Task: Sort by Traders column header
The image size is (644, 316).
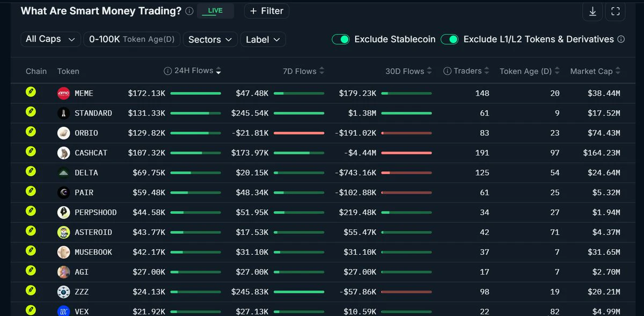Action: pyautogui.click(x=471, y=71)
